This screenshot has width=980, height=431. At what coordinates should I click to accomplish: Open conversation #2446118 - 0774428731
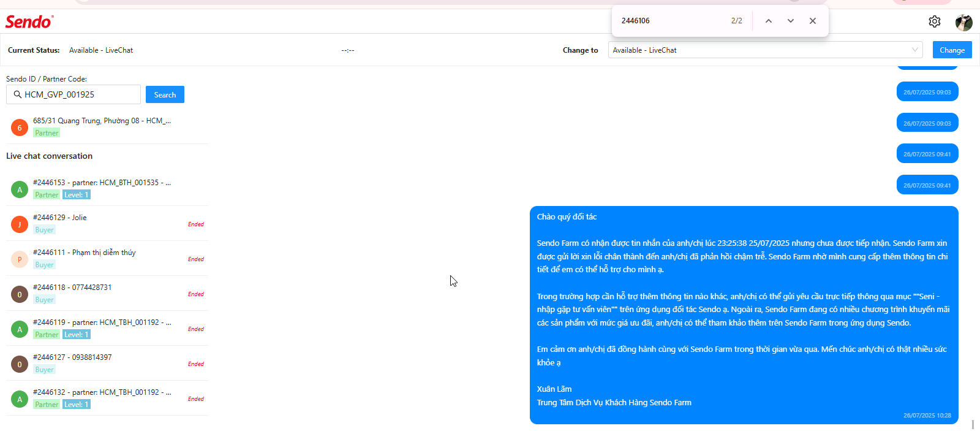[107, 294]
